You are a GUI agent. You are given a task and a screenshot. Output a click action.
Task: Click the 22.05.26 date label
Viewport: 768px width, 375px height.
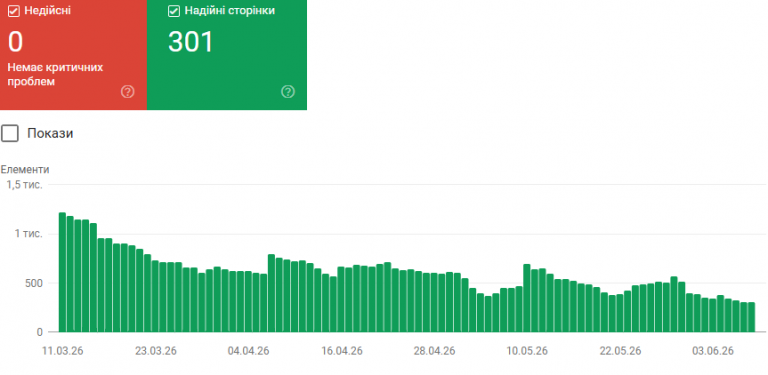620,351
